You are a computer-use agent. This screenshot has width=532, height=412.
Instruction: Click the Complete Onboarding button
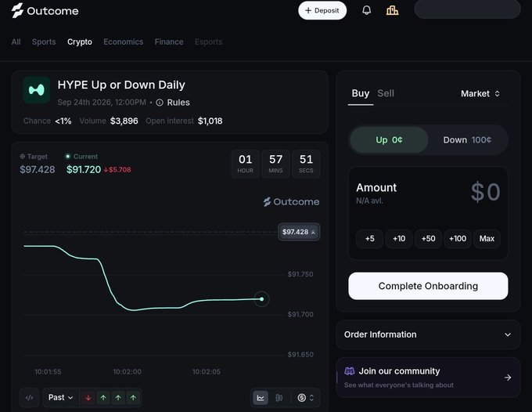tap(428, 286)
